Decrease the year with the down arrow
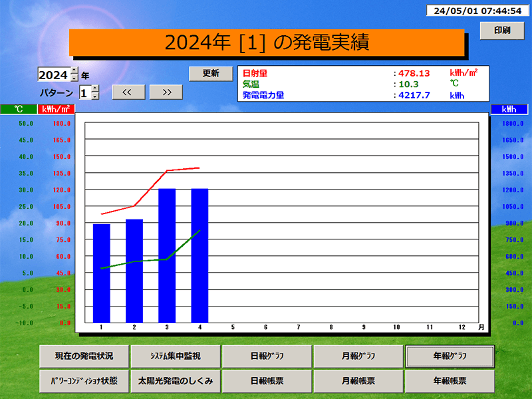This screenshot has height=399, width=532. coord(74,78)
